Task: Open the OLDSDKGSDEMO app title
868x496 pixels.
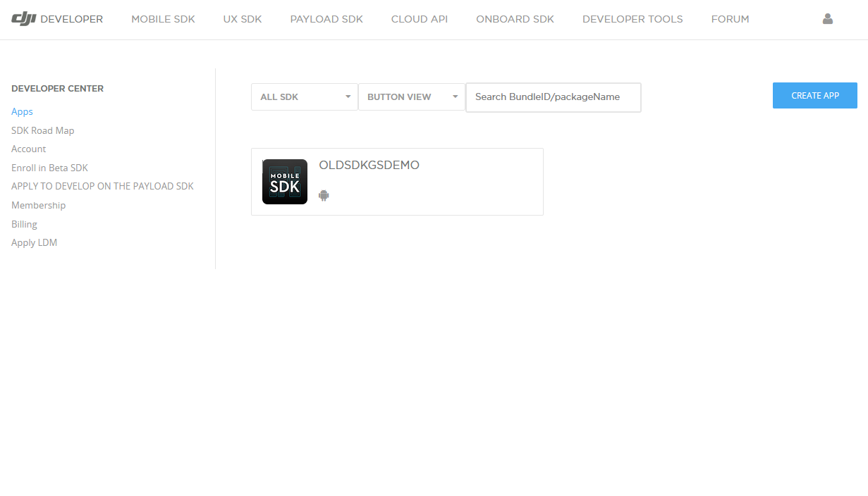Action: pos(369,166)
